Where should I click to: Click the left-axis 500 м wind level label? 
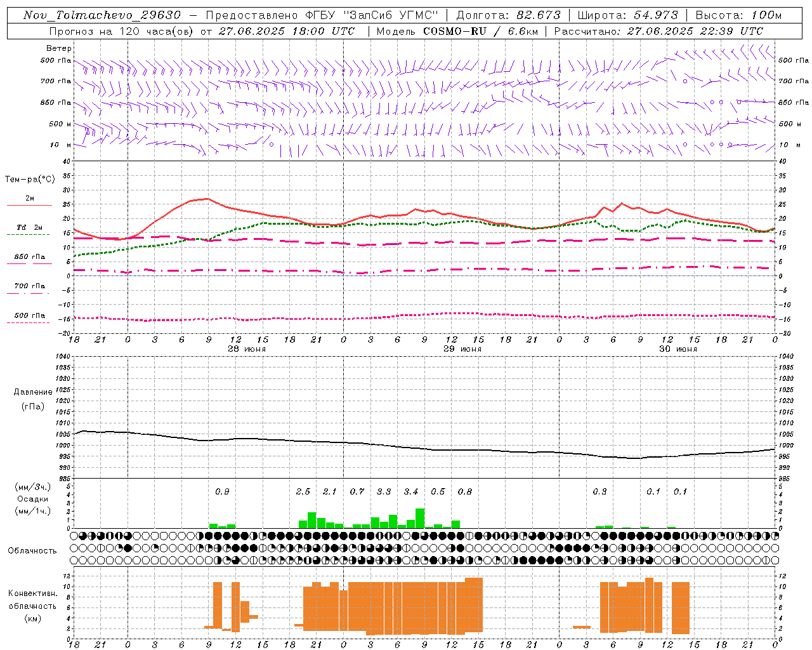60,124
